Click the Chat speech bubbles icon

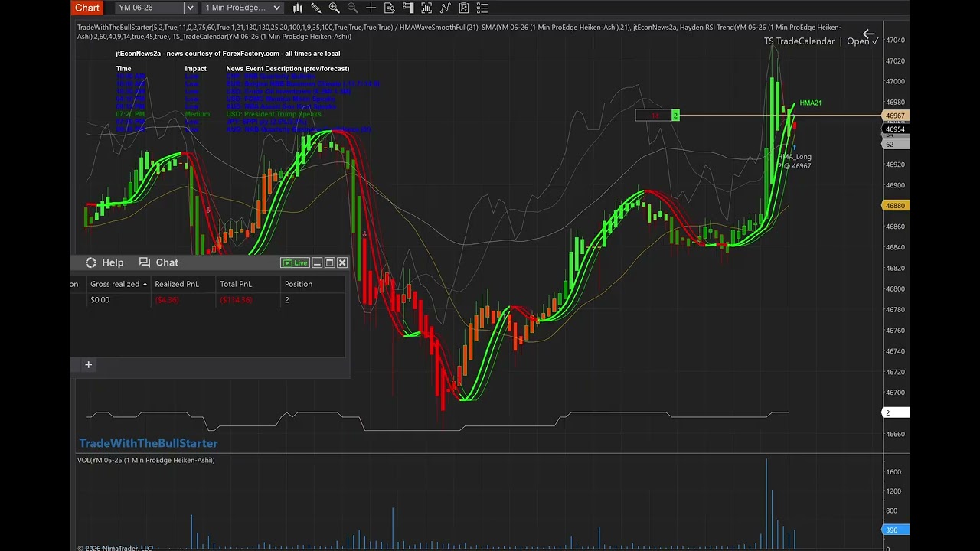pyautogui.click(x=145, y=262)
